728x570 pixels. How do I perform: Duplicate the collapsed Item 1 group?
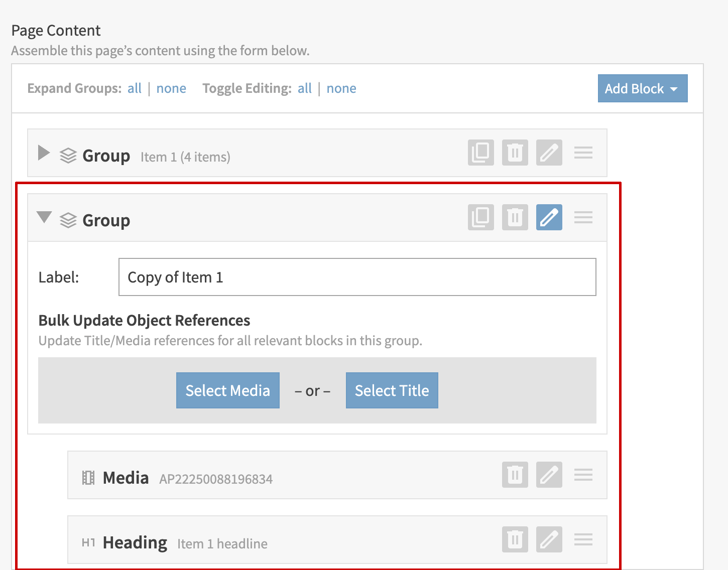coord(480,153)
